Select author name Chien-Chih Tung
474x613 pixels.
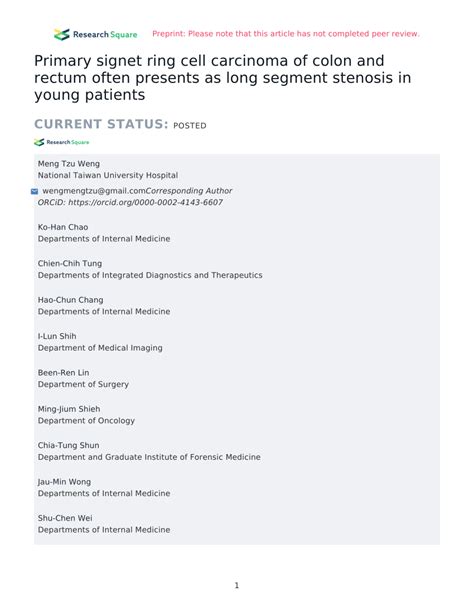point(70,263)
